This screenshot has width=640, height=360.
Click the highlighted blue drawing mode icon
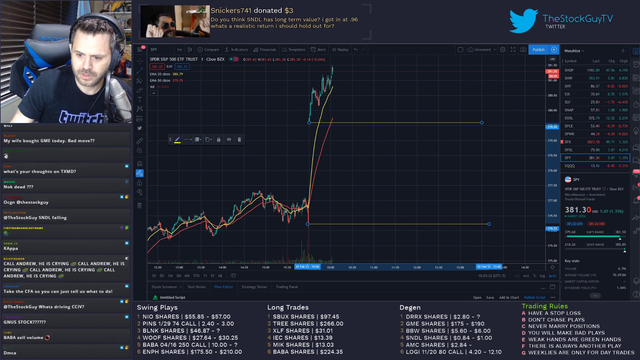click(x=140, y=173)
